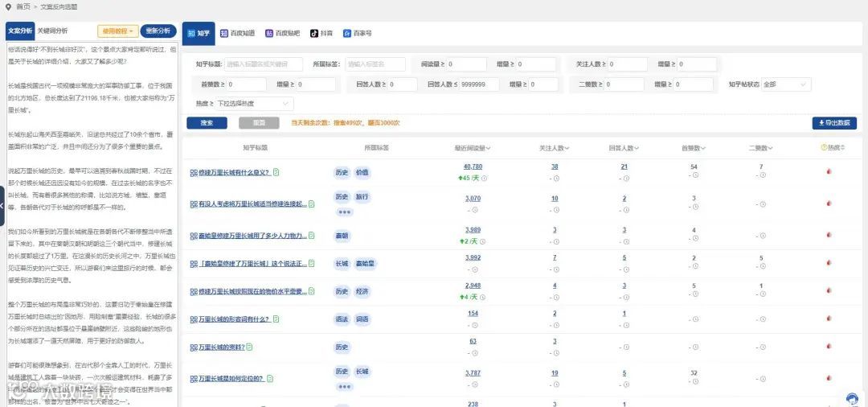The height and width of the screenshot is (407, 868).
Task: Expand more tags in 历史 旅行 row
Action: click(x=344, y=212)
